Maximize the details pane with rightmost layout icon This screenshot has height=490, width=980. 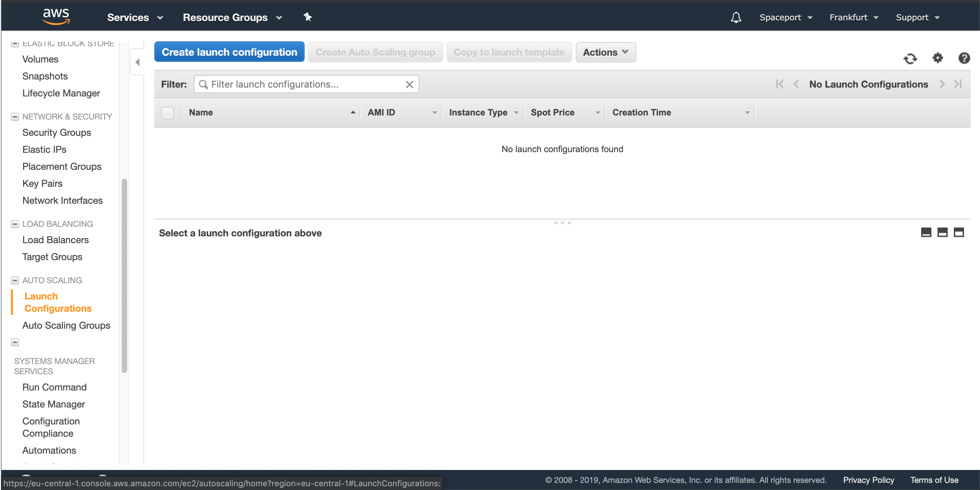(959, 232)
